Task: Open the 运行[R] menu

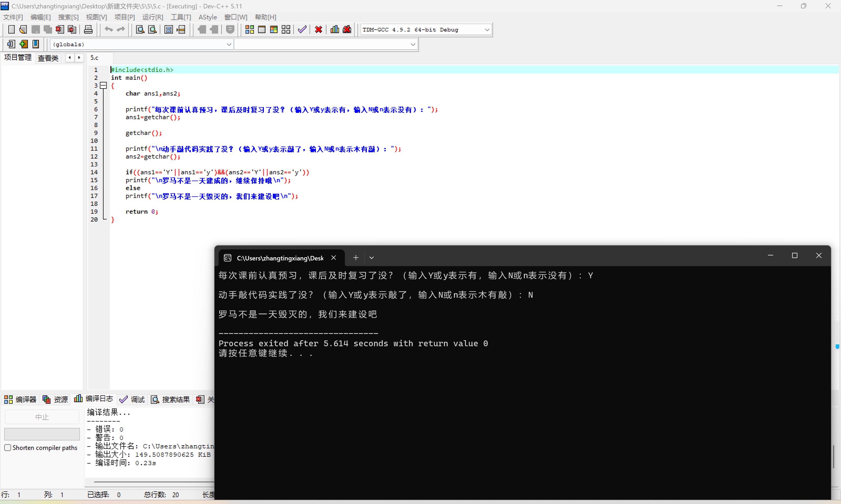Action: tap(152, 17)
